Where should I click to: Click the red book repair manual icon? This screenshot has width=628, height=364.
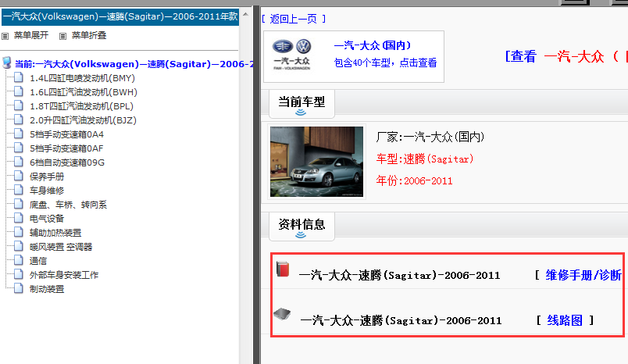click(283, 269)
